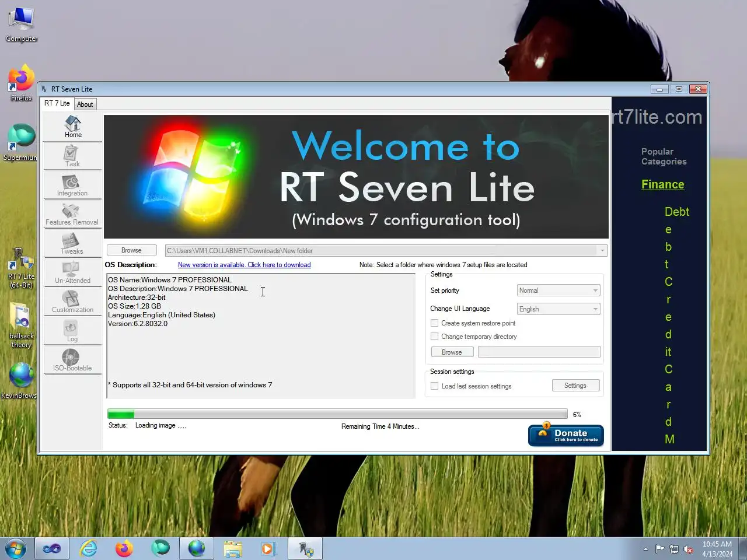Click the new version download link
This screenshot has height=560, width=747.
[x=244, y=265]
